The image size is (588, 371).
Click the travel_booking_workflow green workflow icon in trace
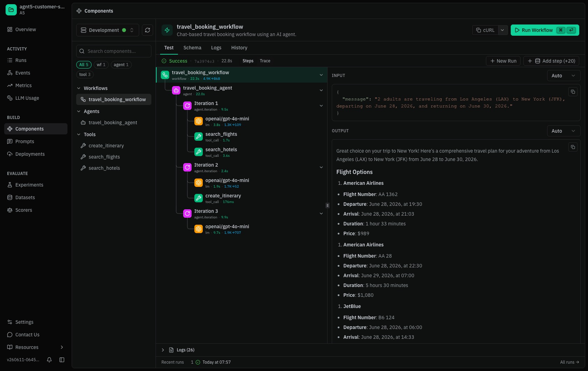point(165,75)
